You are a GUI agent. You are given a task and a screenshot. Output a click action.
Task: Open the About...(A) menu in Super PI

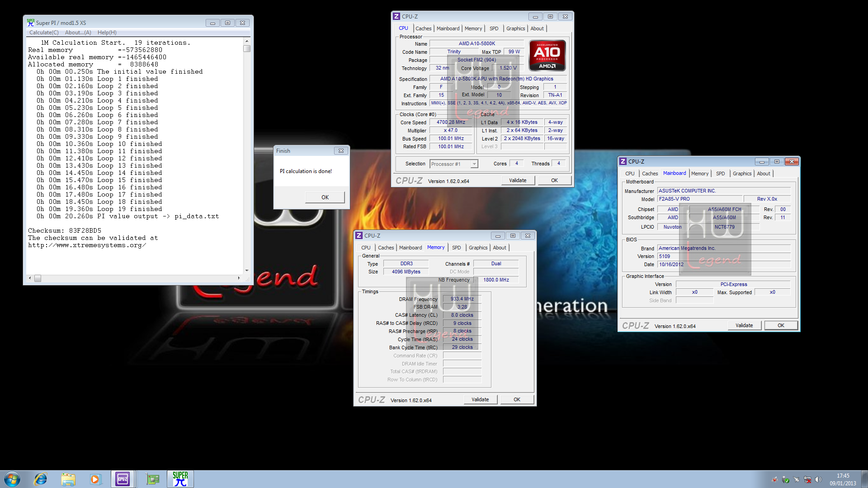tap(78, 33)
